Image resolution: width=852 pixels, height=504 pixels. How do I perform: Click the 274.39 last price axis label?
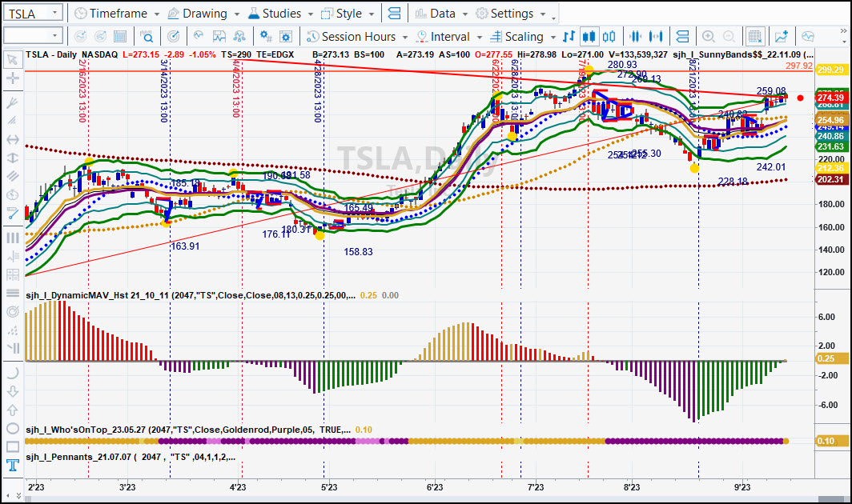tap(831, 98)
